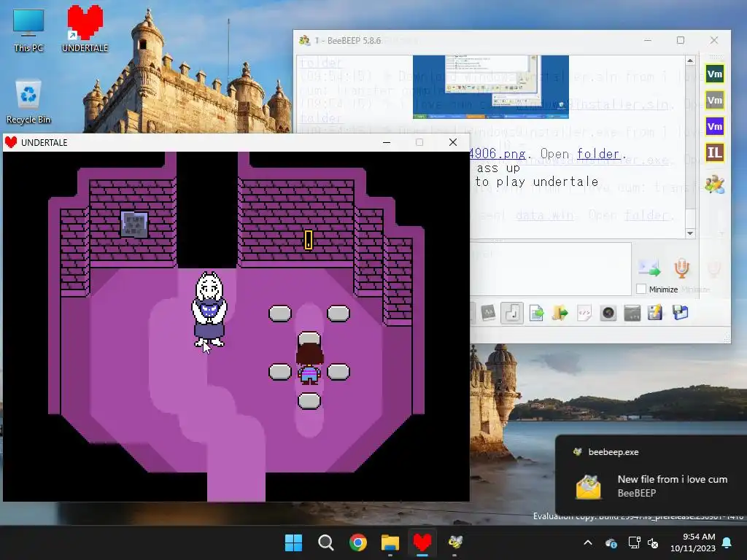Expand the hidden system tray icons chevron
747x560 pixels.
(x=588, y=542)
